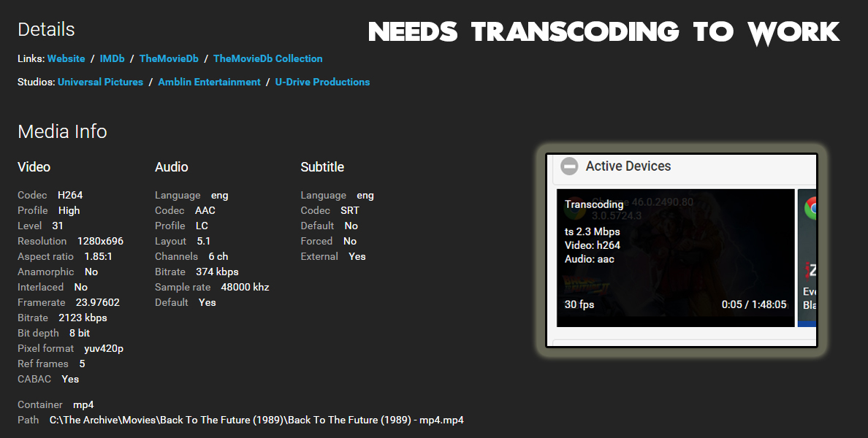Click the Media Info section heading
This screenshot has height=438, width=868.
point(63,132)
